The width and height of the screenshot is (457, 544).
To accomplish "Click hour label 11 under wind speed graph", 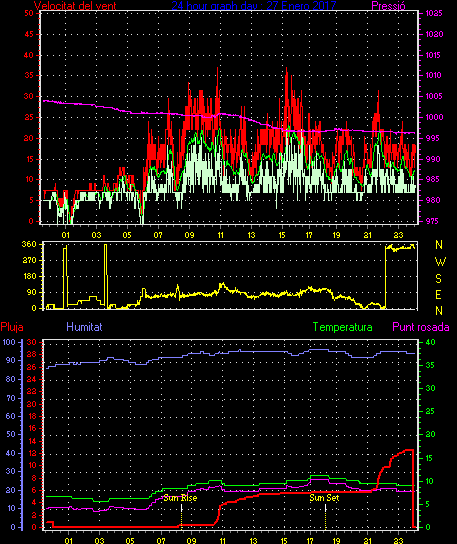I will pyautogui.click(x=221, y=235).
